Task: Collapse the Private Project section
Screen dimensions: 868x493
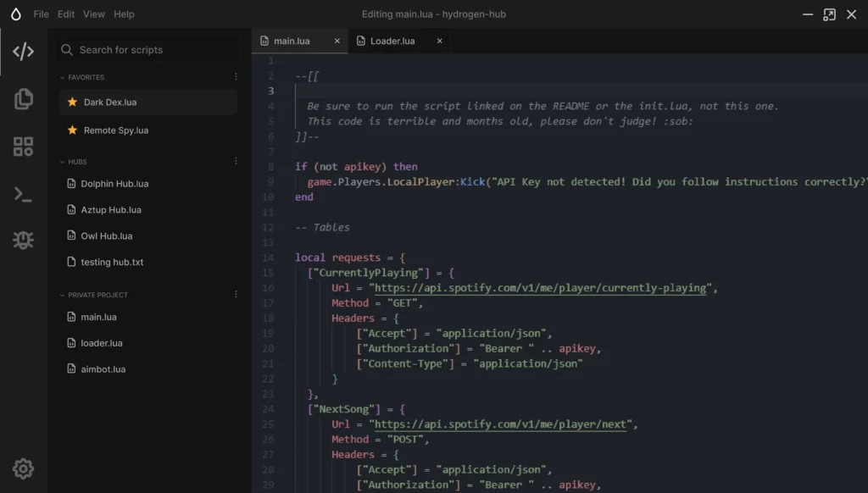Action: tap(62, 295)
